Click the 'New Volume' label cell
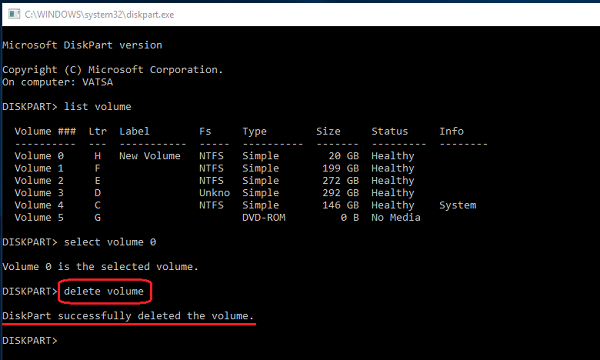The width and height of the screenshot is (600, 360). click(150, 156)
